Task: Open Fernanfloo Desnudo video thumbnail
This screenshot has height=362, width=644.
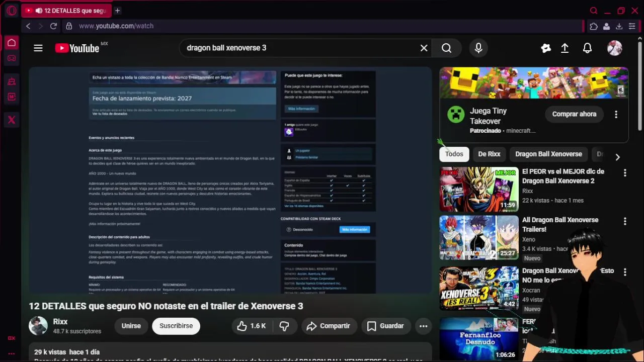Action: [479, 339]
